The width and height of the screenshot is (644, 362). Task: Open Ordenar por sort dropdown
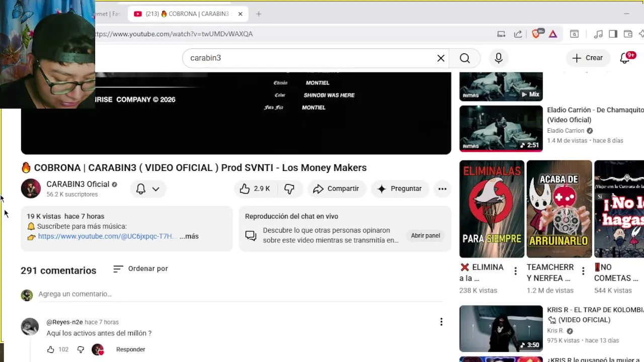coord(140,268)
